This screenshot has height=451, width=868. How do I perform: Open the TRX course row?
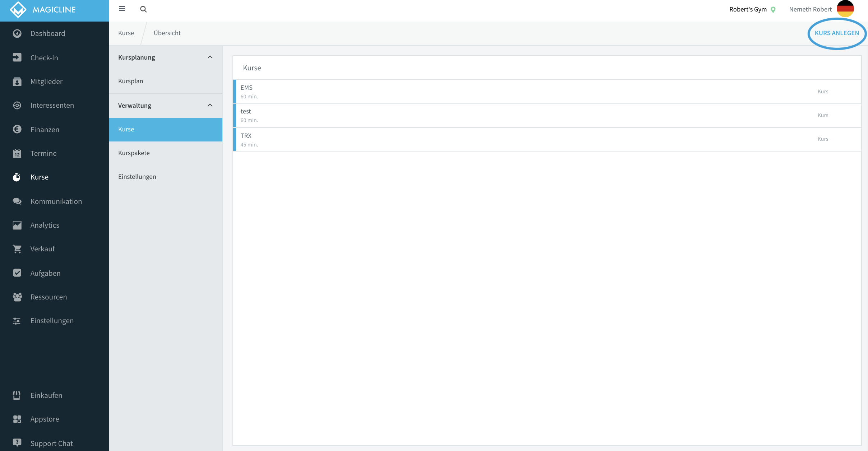tap(547, 140)
